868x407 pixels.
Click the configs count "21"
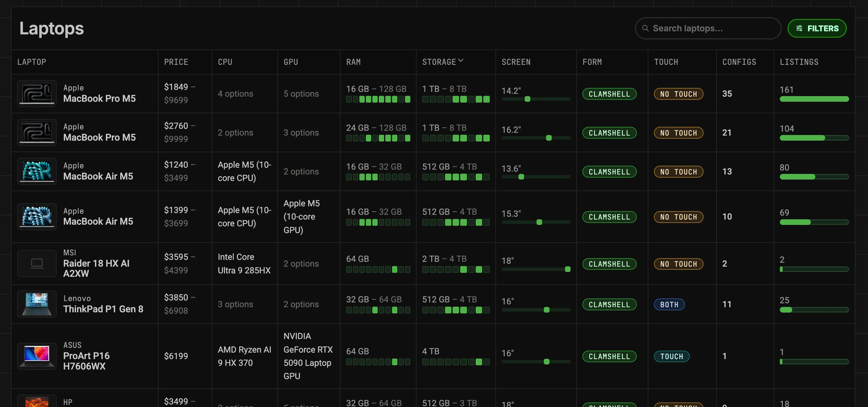727,132
